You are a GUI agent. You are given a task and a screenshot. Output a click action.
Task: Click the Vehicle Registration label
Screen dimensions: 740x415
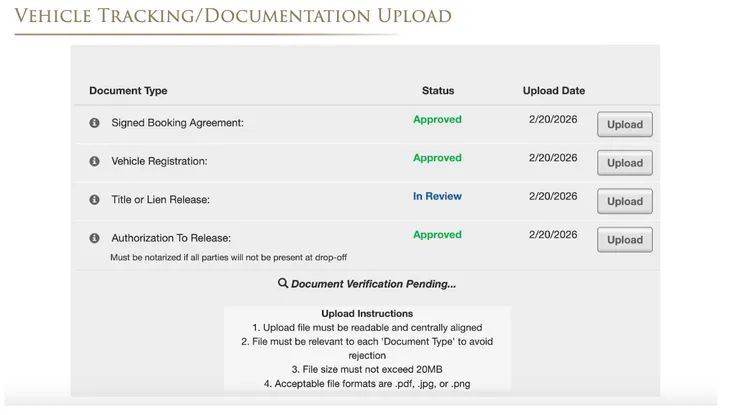pyautogui.click(x=160, y=161)
